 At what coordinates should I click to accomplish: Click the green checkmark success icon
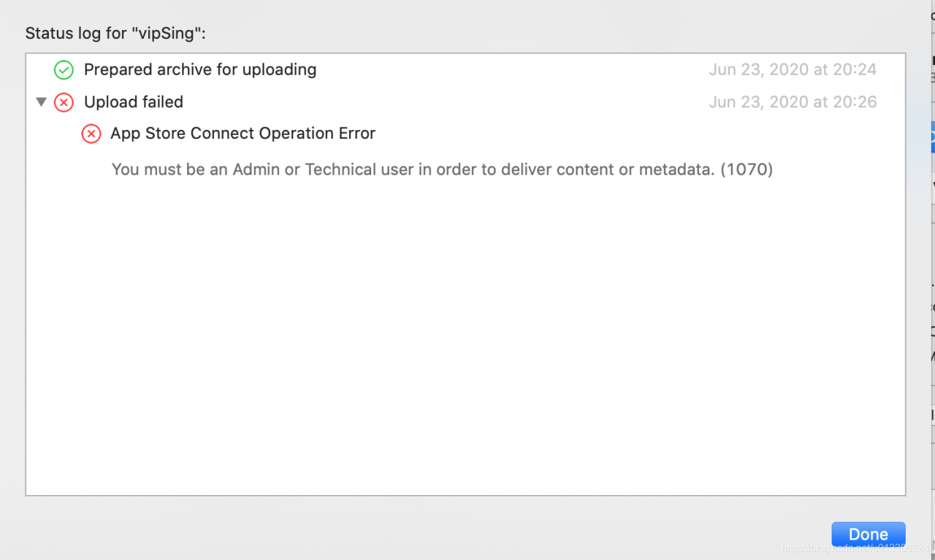tap(64, 70)
